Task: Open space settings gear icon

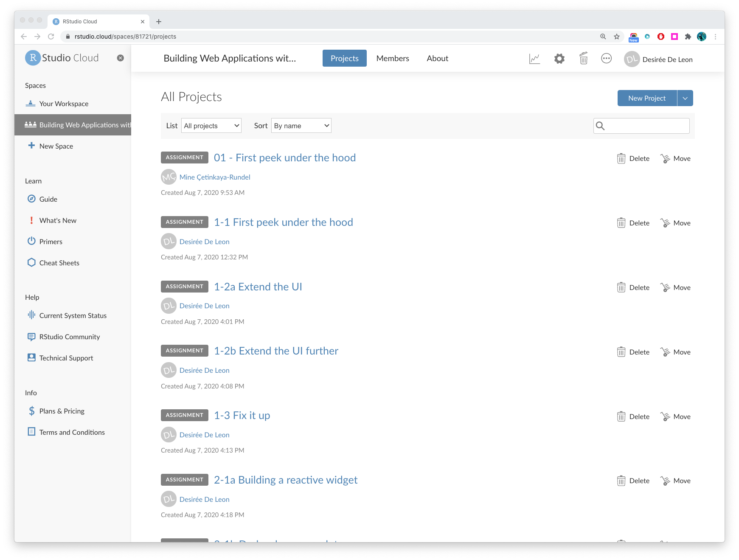Action: pos(559,59)
